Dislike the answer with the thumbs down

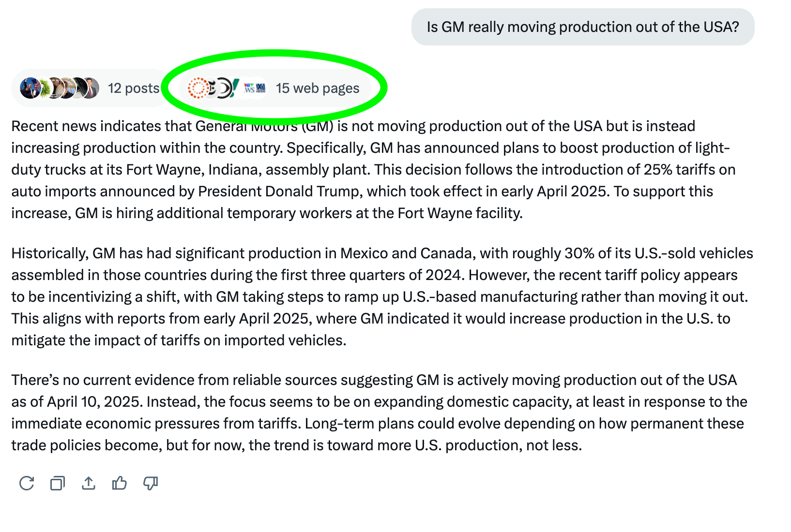(x=151, y=483)
